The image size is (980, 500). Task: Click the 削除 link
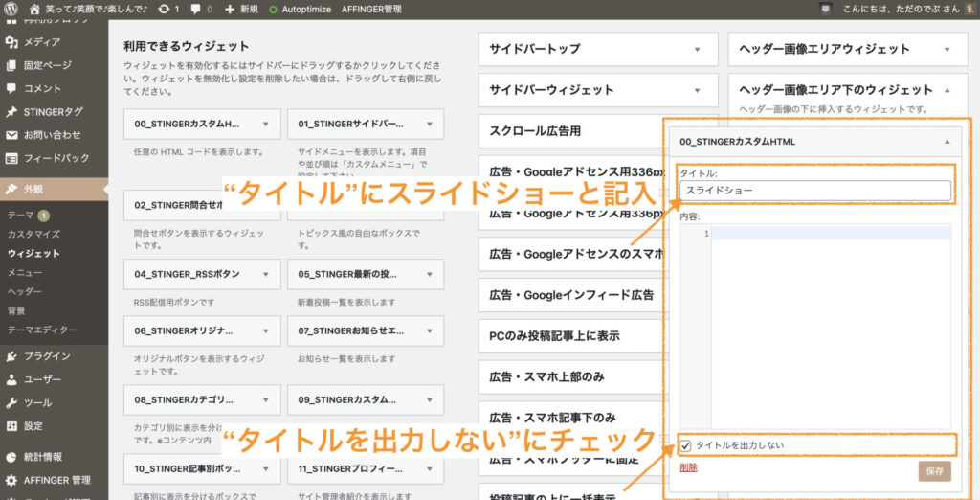click(689, 467)
